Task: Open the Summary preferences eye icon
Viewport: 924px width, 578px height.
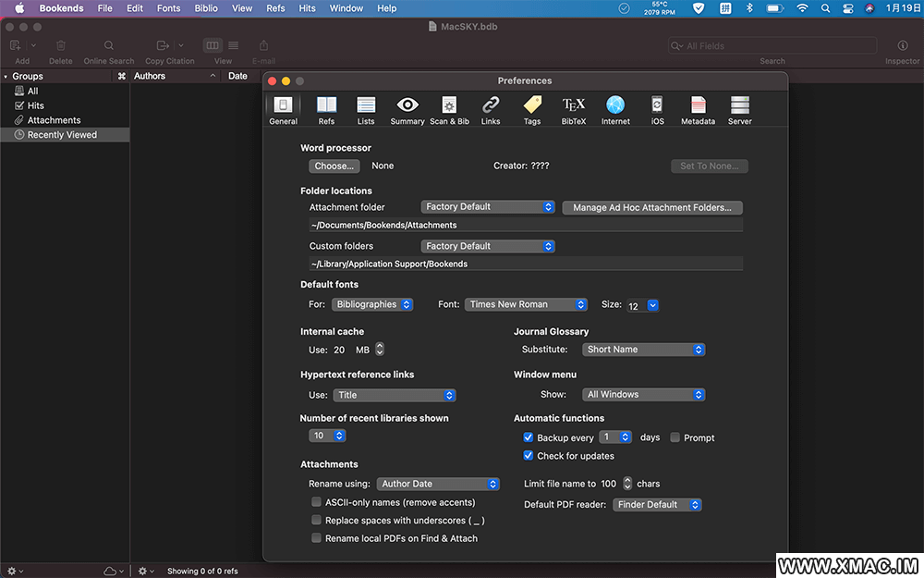Action: coord(407,109)
